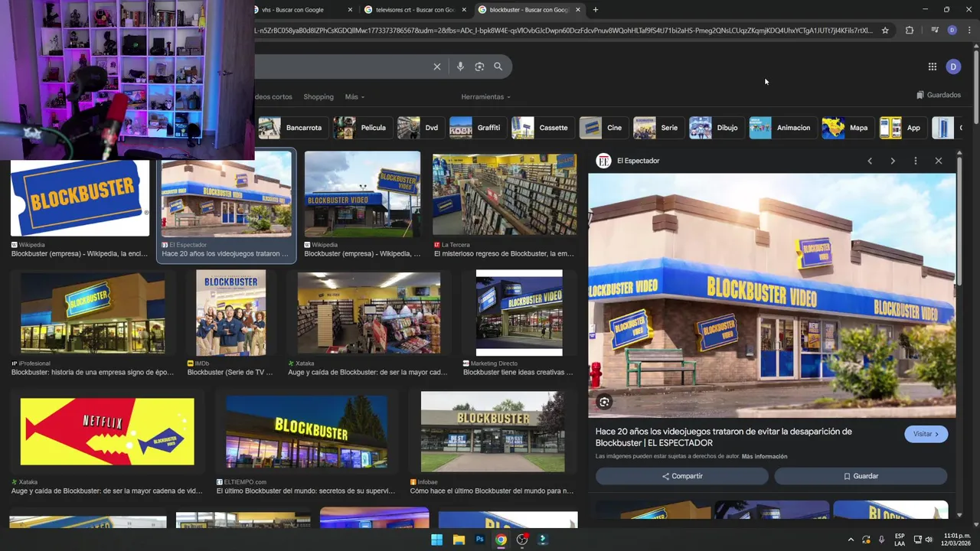Open the Shopping results tab

tap(318, 97)
